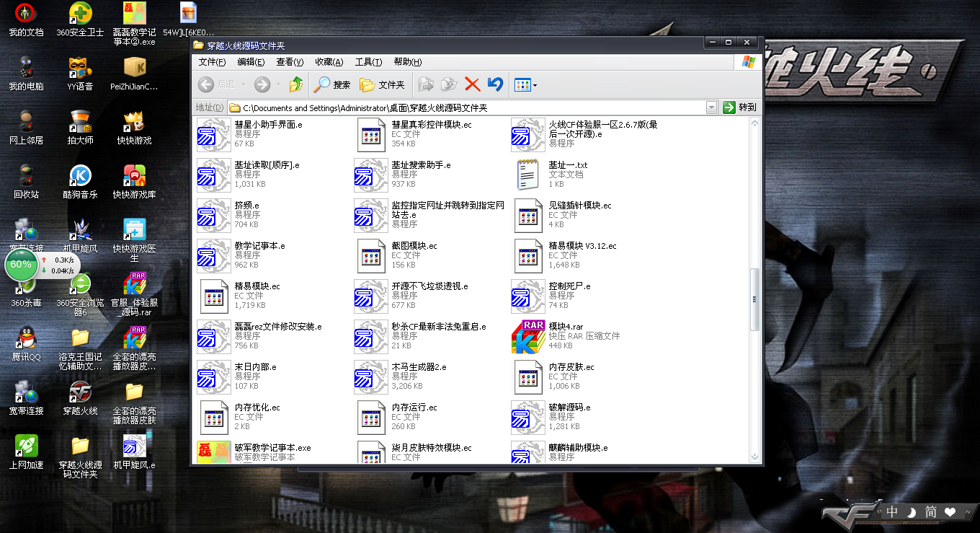Open the 查看(V) menu
980x533 pixels.
(x=290, y=62)
